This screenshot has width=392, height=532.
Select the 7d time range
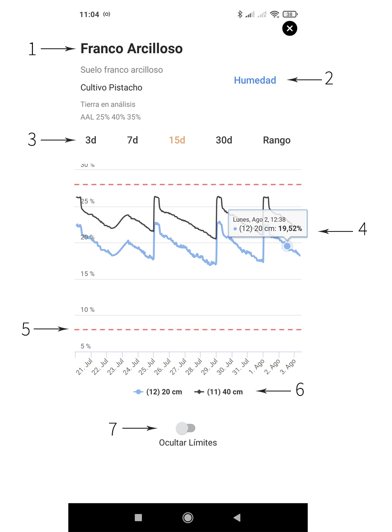[132, 140]
